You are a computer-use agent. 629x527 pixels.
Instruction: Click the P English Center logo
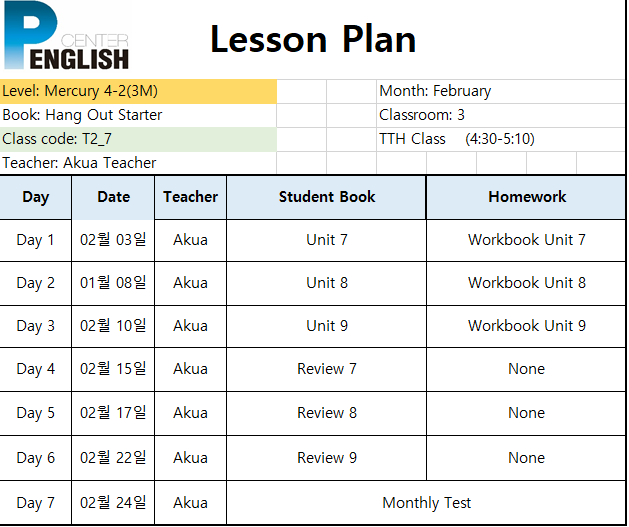pyautogui.click(x=66, y=36)
